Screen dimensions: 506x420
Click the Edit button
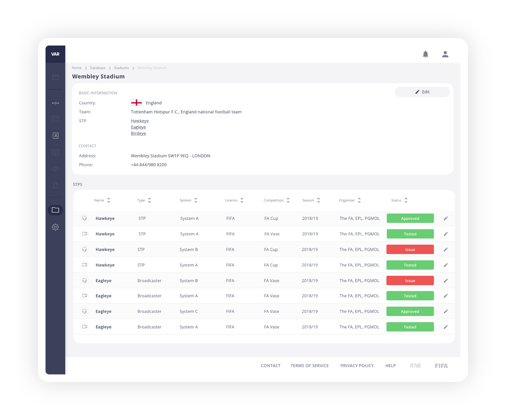[422, 92]
